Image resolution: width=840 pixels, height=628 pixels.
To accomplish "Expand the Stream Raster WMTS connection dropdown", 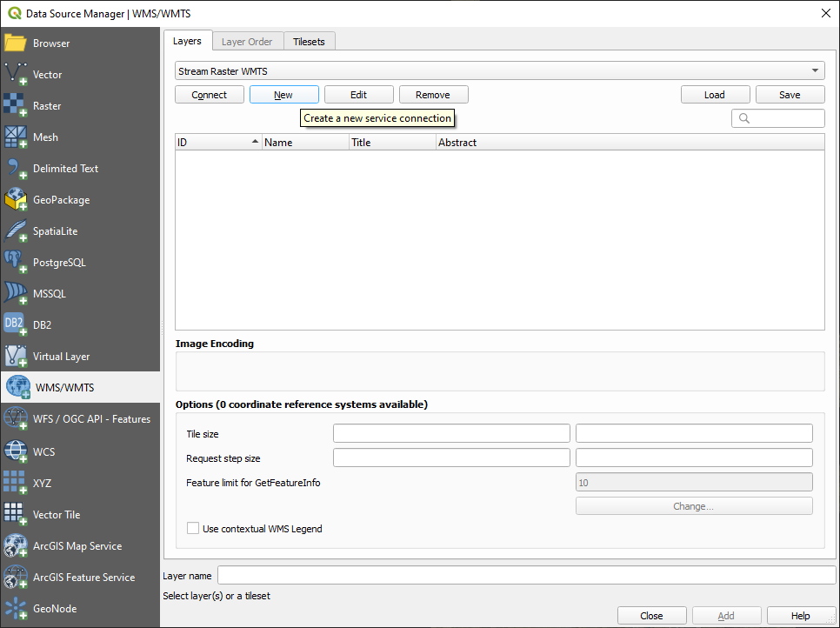I will click(x=500, y=70).
